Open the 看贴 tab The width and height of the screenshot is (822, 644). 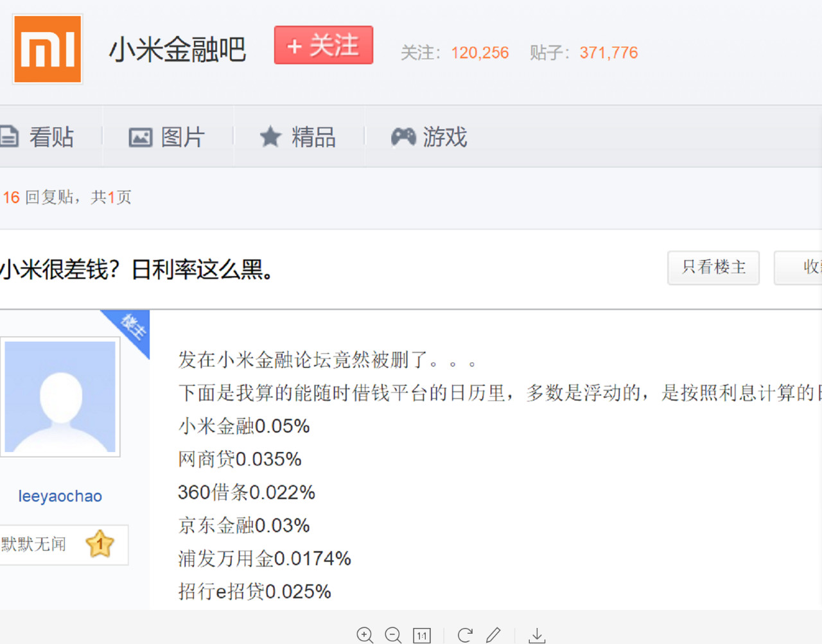click(37, 137)
